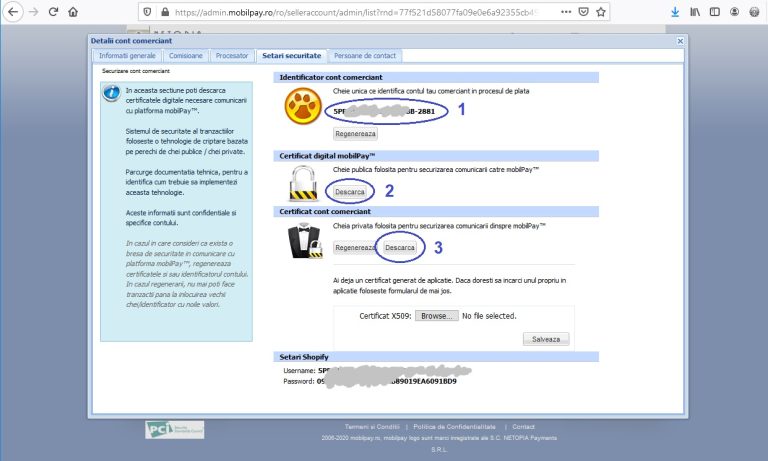Image resolution: width=768 pixels, height=461 pixels.
Task: Open the page actions three-dots menu
Action: [x=566, y=12]
